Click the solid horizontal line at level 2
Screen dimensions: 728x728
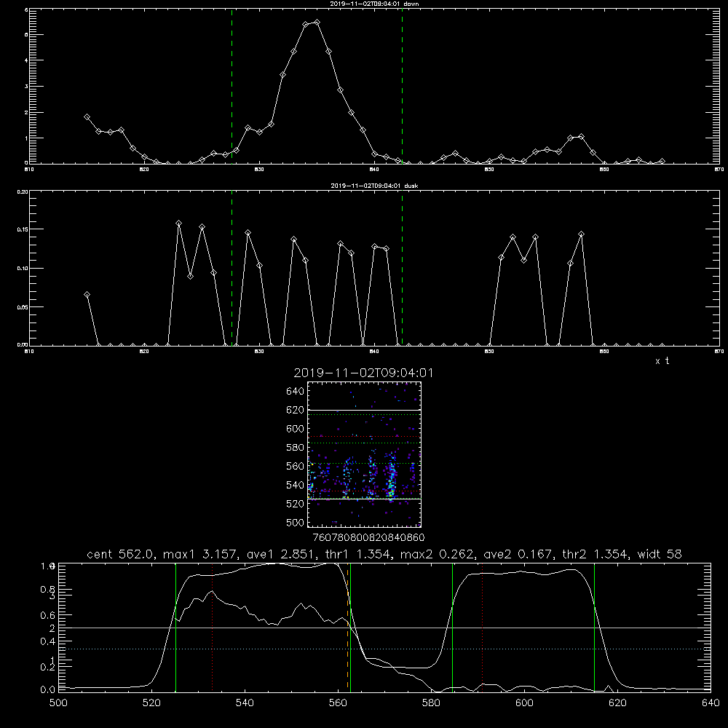[x=384, y=628]
